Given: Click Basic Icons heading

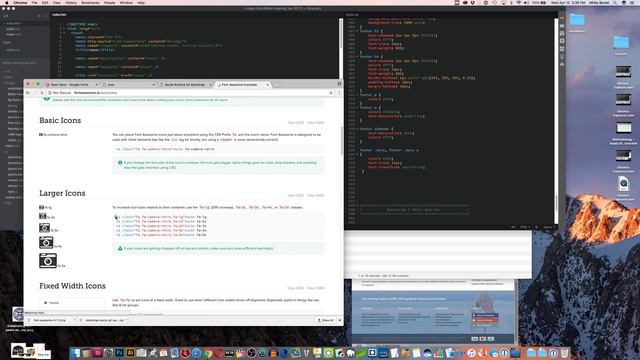Looking at the screenshot, I should click(x=60, y=120).
